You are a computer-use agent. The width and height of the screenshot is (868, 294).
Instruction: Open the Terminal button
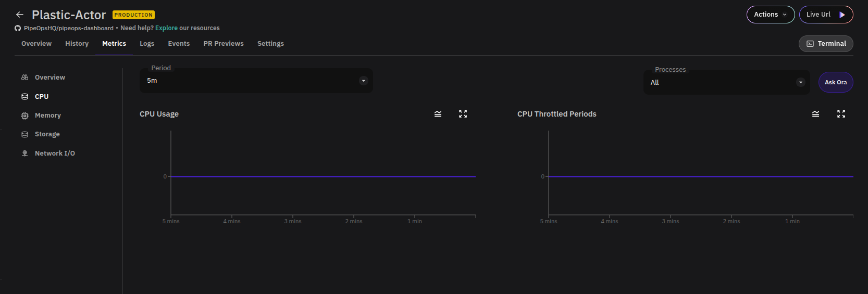(826, 44)
